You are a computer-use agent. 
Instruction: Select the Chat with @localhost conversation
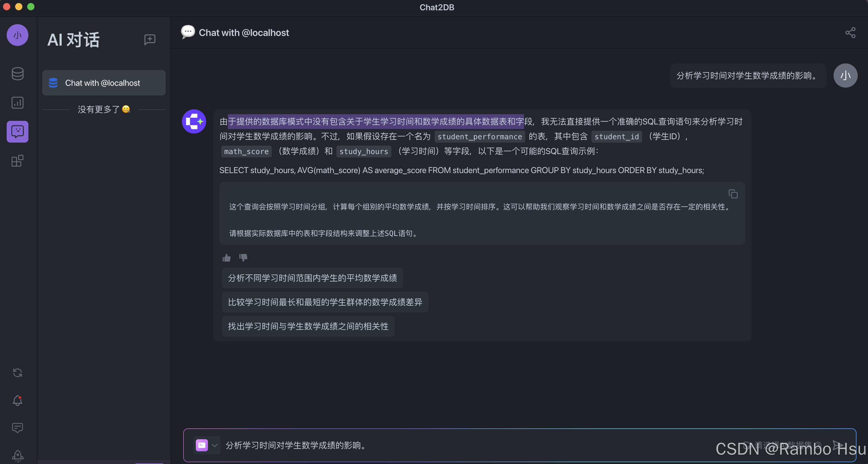(104, 83)
